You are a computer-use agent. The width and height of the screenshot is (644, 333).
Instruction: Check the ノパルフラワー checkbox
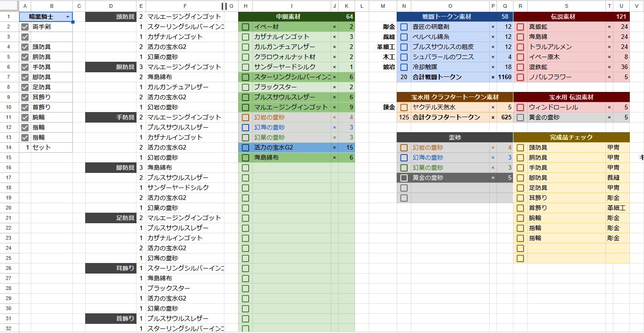tap(520, 77)
